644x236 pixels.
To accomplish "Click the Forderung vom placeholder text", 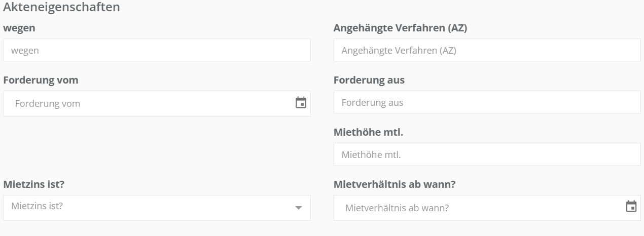I will pos(48,104).
